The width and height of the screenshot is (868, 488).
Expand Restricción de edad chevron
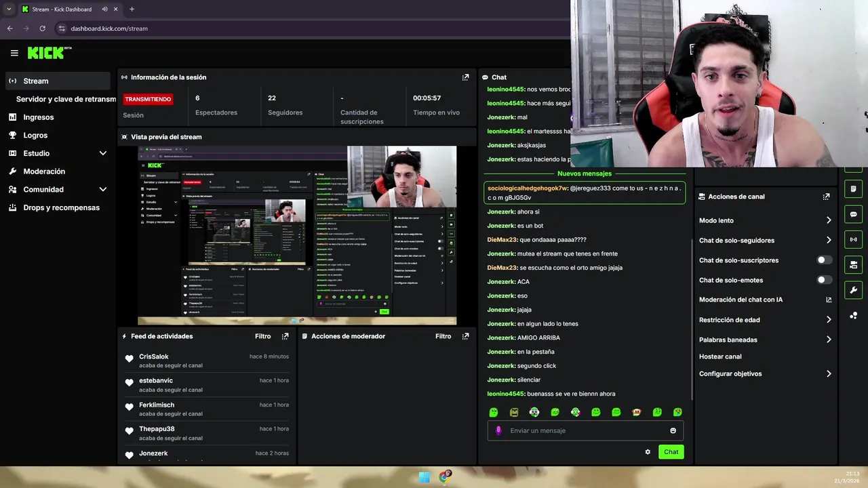click(829, 320)
